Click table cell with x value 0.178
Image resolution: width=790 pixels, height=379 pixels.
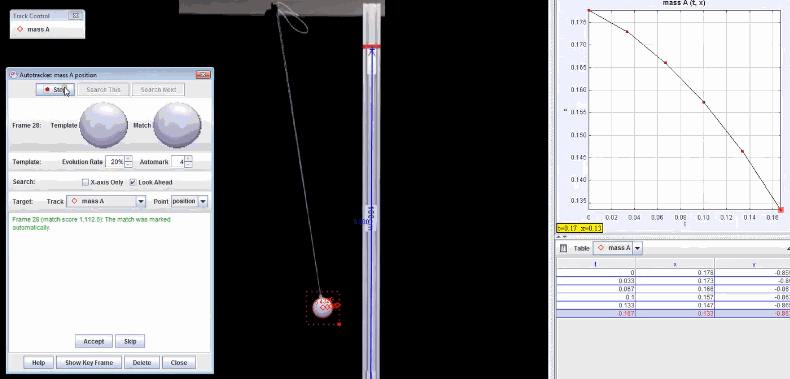(675, 273)
